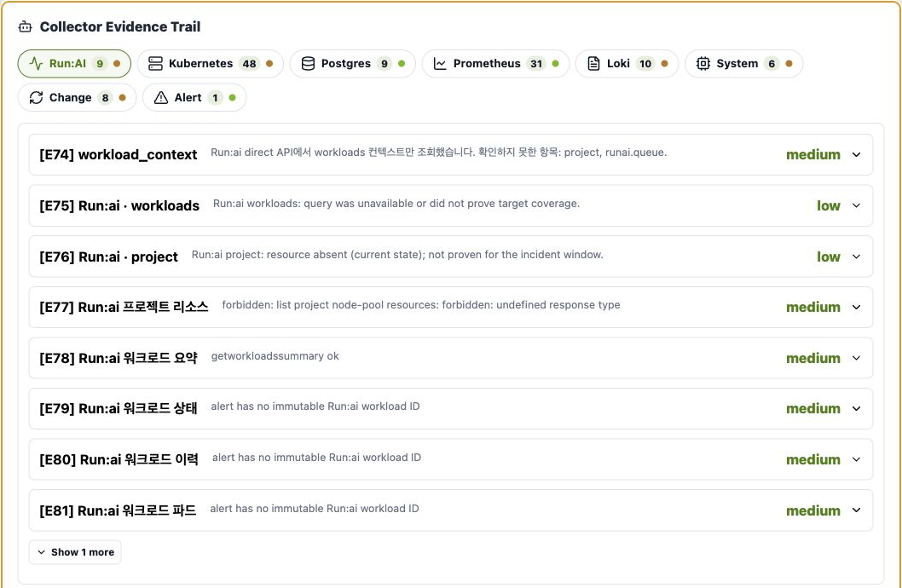Open the Prometheus evidence tab
The image size is (902, 588).
click(495, 63)
